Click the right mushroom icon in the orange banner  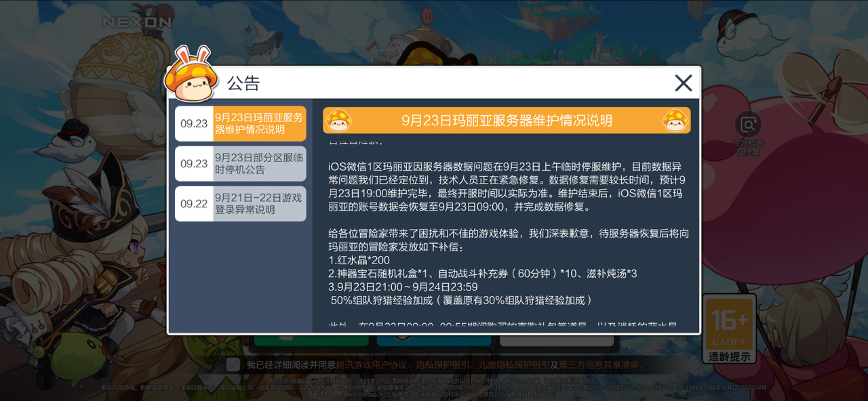point(675,121)
